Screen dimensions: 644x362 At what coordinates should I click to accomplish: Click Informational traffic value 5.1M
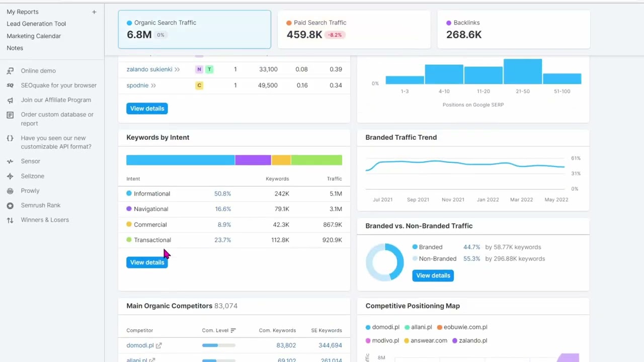pyautogui.click(x=336, y=194)
